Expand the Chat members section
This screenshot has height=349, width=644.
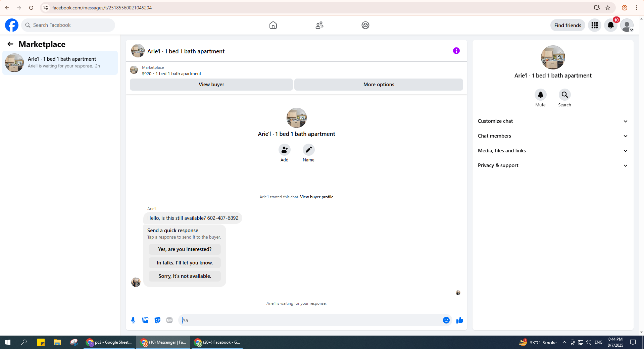click(553, 136)
